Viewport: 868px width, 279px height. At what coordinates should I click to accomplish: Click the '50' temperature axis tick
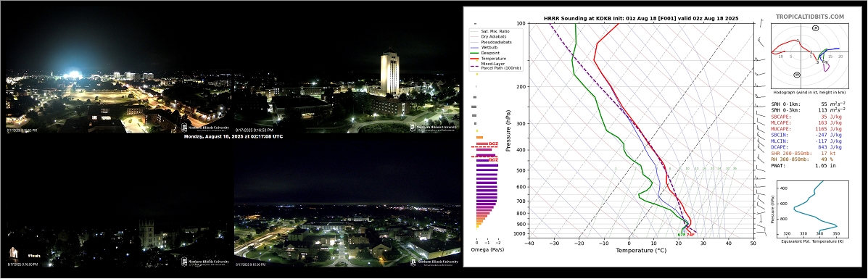tap(753, 243)
